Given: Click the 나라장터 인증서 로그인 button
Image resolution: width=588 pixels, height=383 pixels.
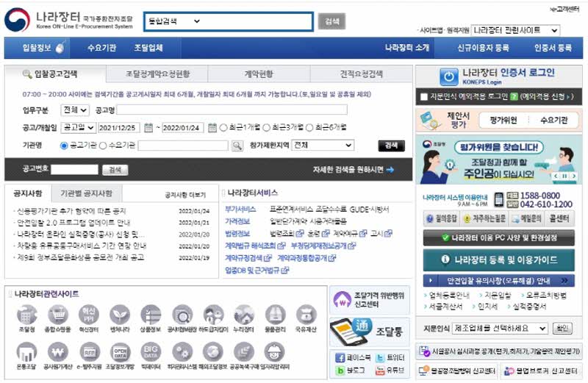Looking at the screenshot, I should click(498, 76).
